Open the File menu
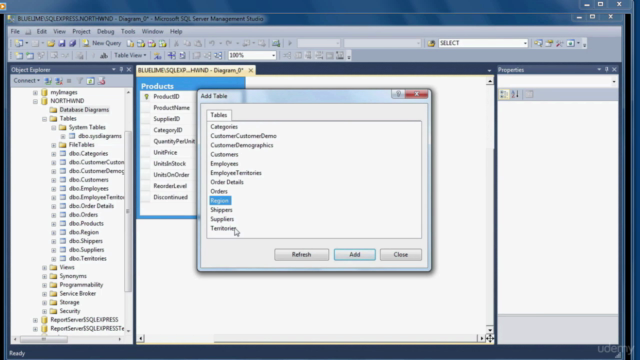This screenshot has width=640, height=360. click(15, 31)
